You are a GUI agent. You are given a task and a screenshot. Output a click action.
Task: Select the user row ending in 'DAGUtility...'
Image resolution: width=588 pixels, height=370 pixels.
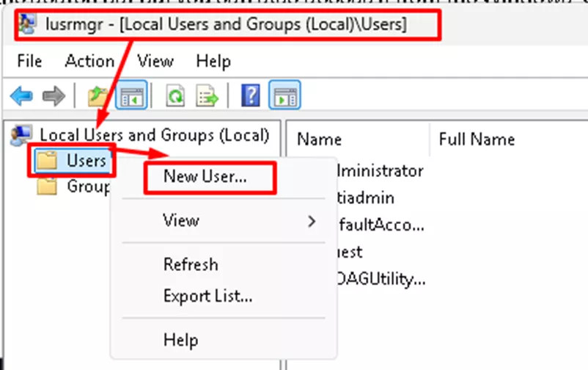coord(381,279)
